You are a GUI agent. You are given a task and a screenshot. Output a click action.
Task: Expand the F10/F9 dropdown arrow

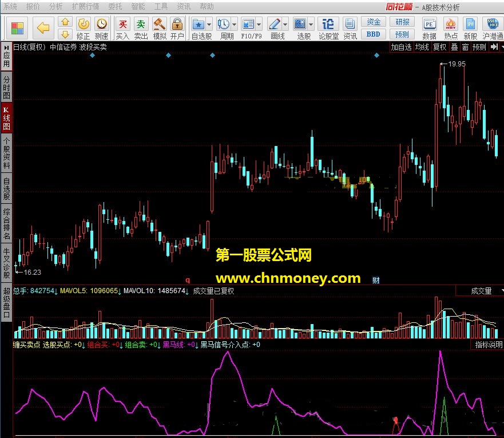(259, 25)
